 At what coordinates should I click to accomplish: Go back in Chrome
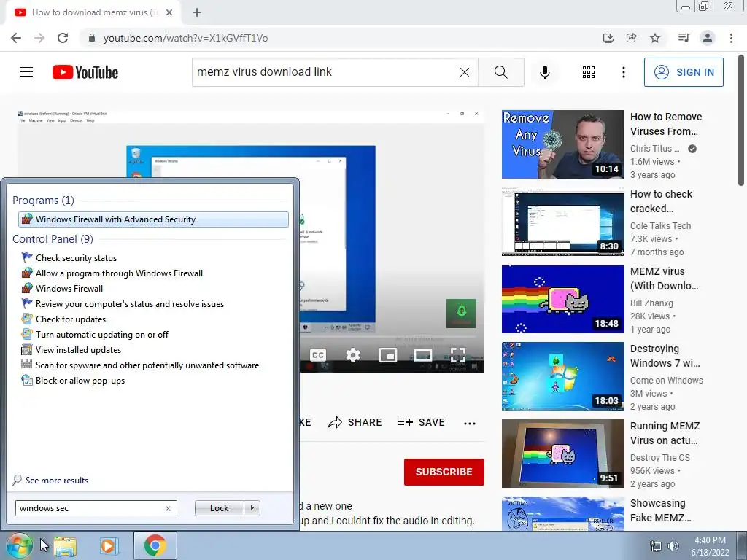point(16,38)
